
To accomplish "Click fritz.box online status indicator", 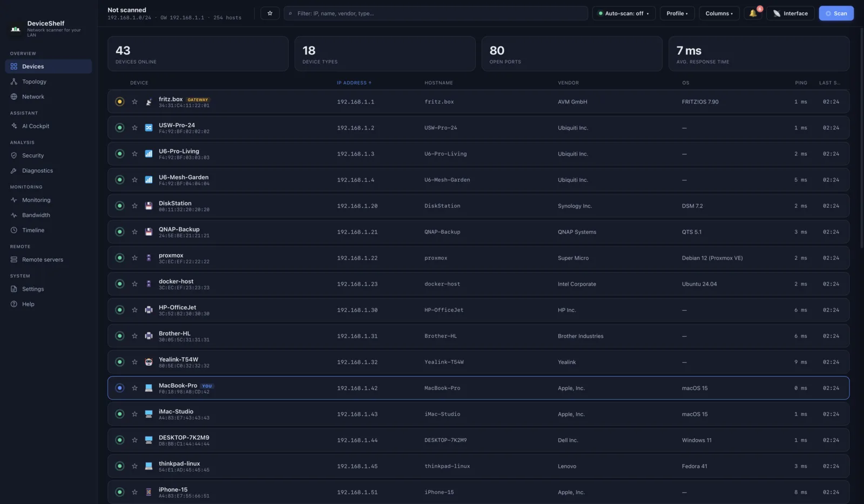I will (120, 102).
